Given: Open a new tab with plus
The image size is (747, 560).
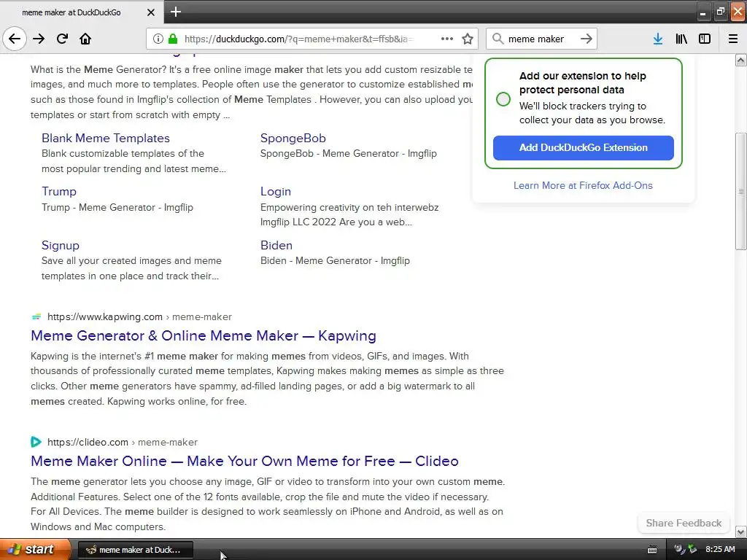Looking at the screenshot, I should 175,12.
